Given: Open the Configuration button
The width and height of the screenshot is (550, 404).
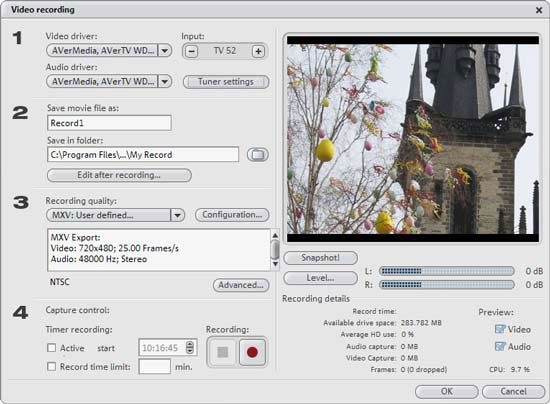Looking at the screenshot, I should pos(232,215).
